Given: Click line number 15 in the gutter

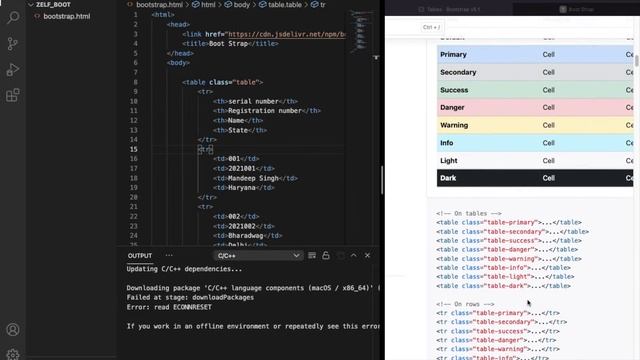Looking at the screenshot, I should pyautogui.click(x=134, y=149).
